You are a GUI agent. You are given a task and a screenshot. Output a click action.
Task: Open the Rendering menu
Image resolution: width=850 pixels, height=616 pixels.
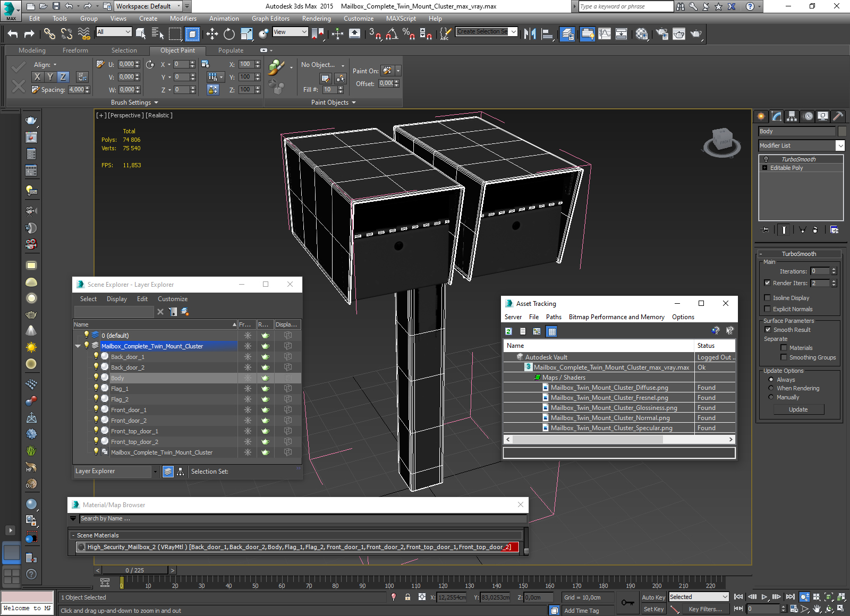point(316,19)
